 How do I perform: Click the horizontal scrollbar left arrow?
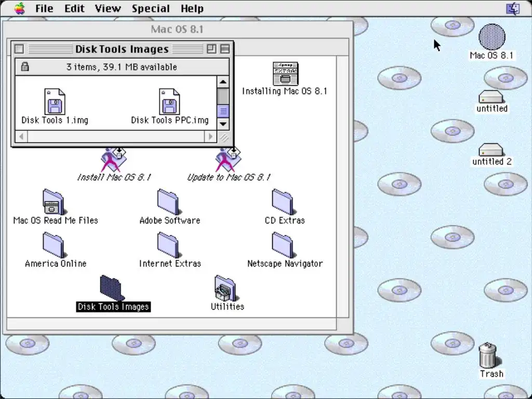pos(21,137)
